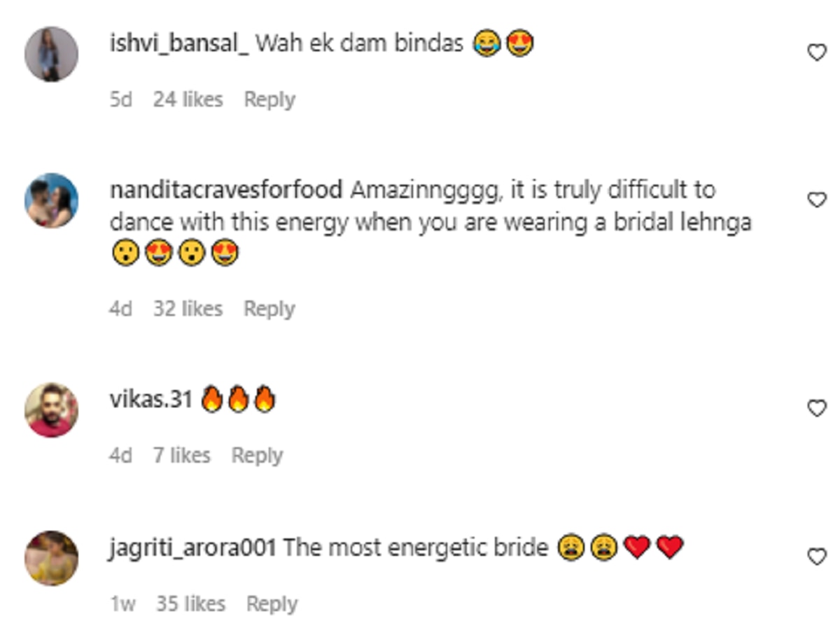
Task: Open nanditacravesforfood's profile avatar
Action: point(51,200)
